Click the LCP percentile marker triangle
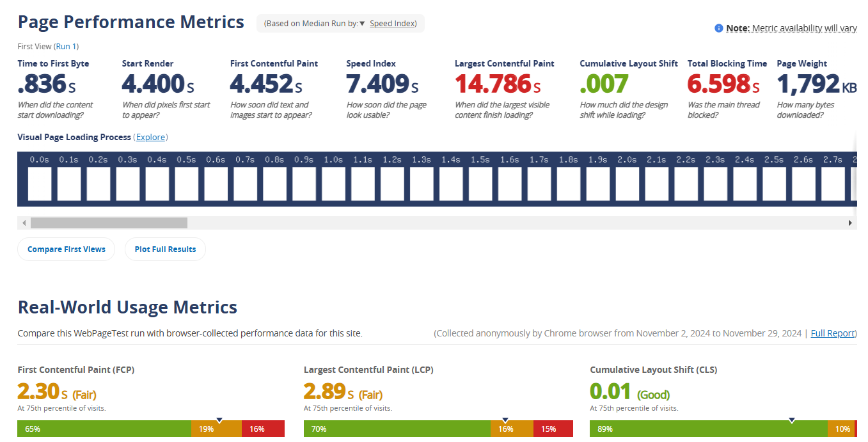The width and height of the screenshot is (868, 442). click(x=505, y=420)
